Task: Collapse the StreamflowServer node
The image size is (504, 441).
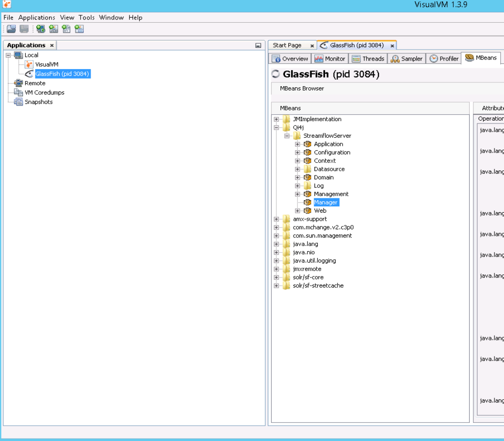Action: coord(287,136)
